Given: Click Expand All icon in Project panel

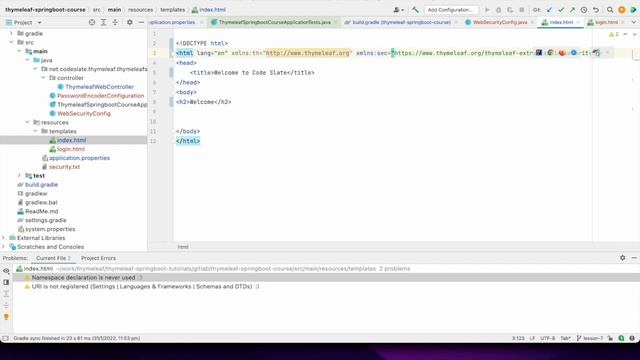Looking at the screenshot, I should point(103,22).
